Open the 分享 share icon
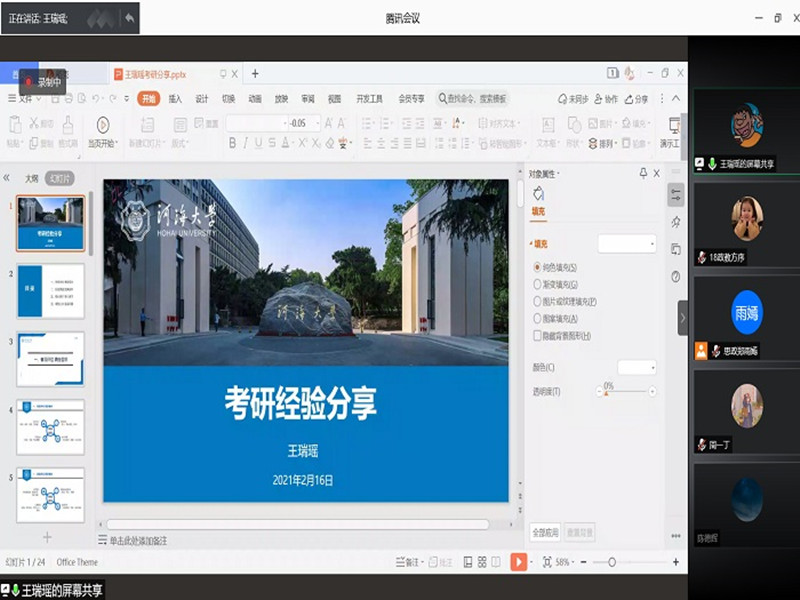This screenshot has width=800, height=600. 636,99
